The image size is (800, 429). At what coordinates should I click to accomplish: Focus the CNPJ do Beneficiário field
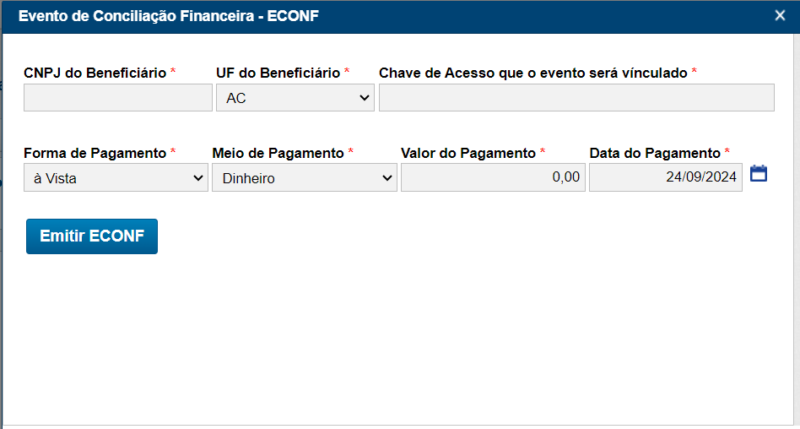click(x=118, y=98)
